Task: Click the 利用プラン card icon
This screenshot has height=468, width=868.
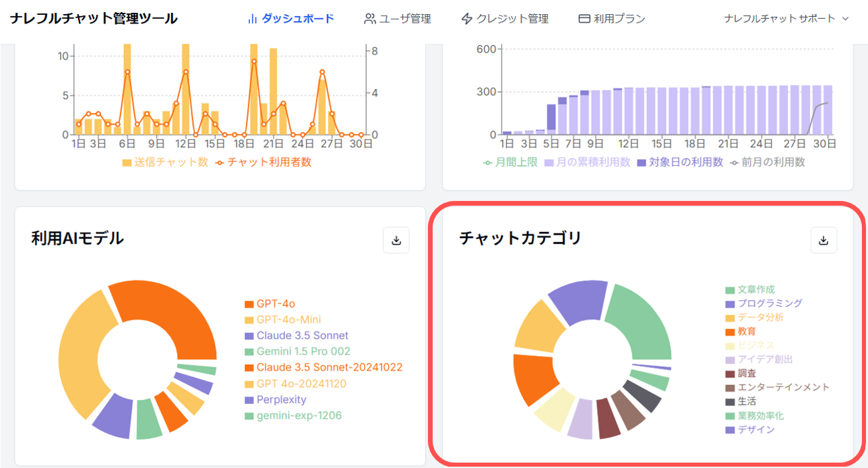Action: [x=584, y=19]
